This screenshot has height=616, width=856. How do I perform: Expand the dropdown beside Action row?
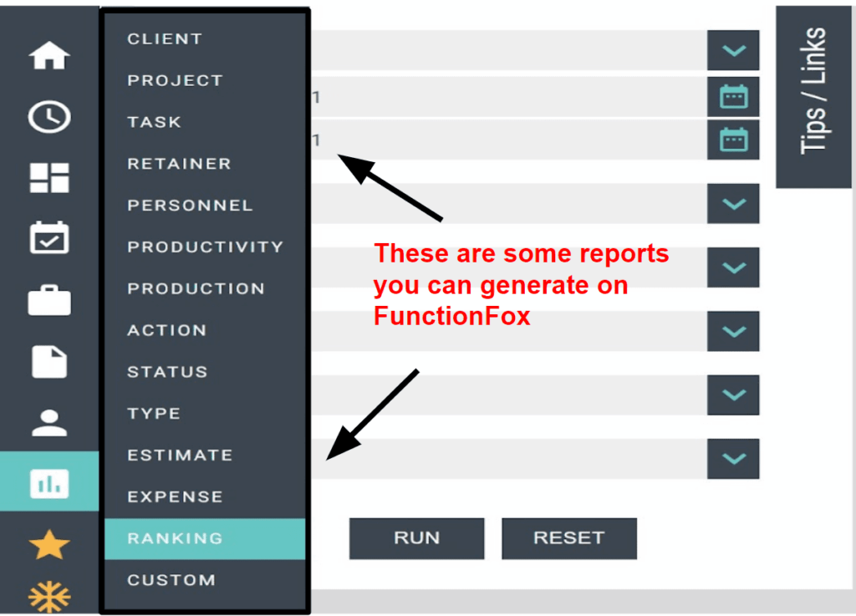[733, 331]
